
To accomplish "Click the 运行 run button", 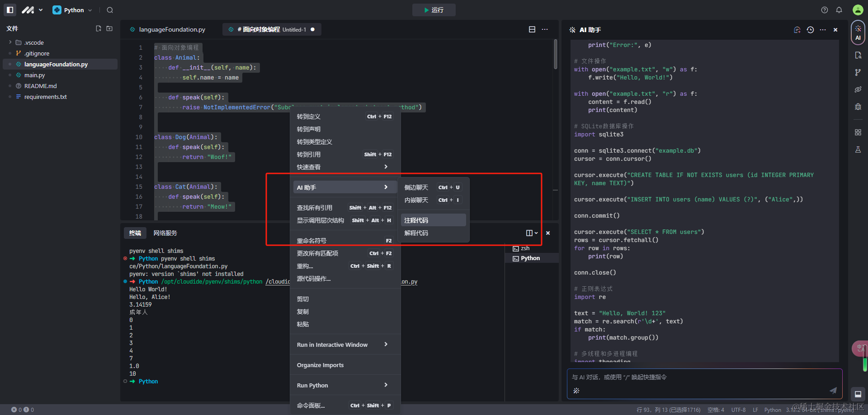I will coord(434,10).
